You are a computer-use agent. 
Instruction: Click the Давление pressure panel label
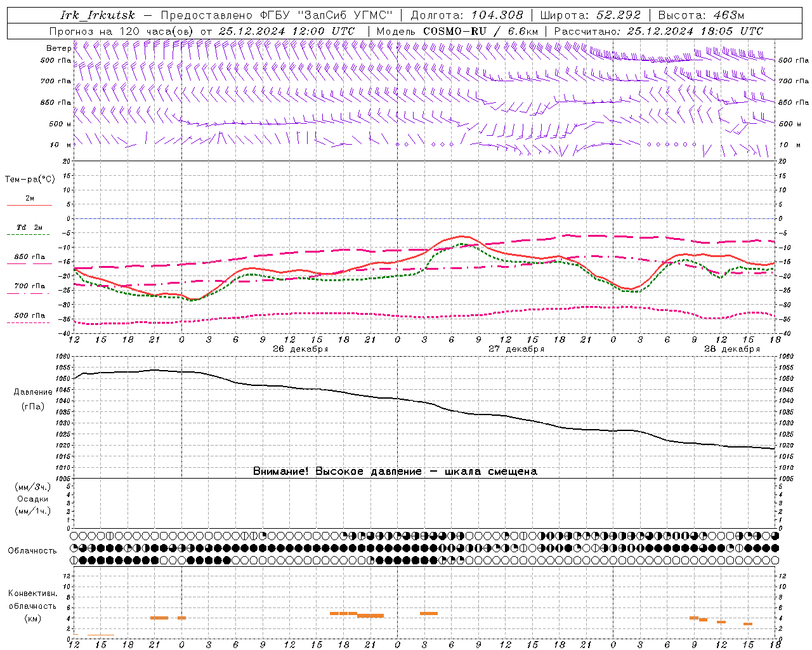[33, 392]
